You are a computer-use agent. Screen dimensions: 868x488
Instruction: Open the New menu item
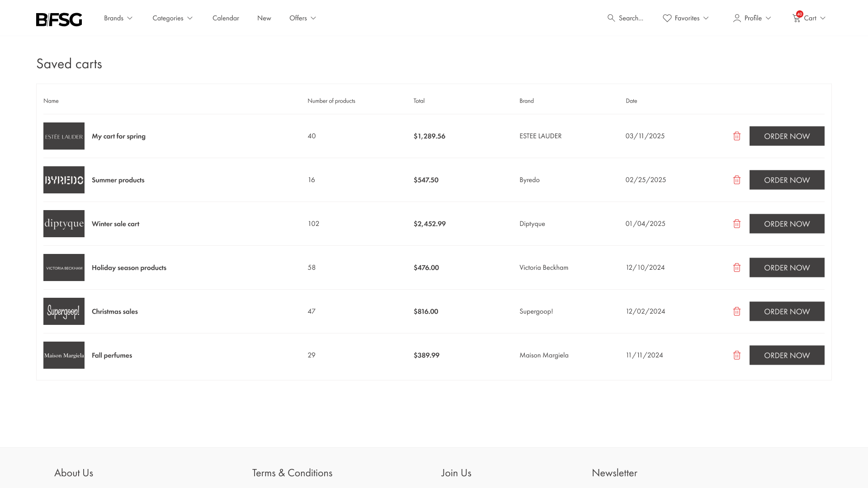(264, 18)
